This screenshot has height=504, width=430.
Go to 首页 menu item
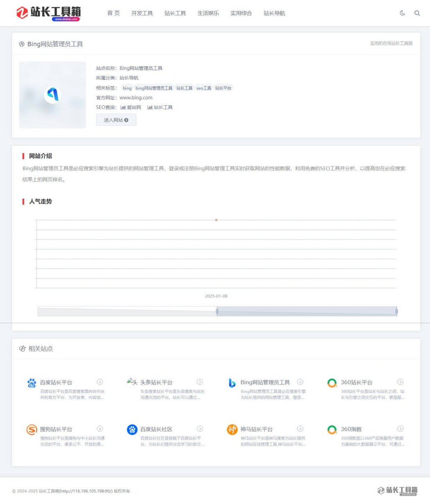point(113,13)
